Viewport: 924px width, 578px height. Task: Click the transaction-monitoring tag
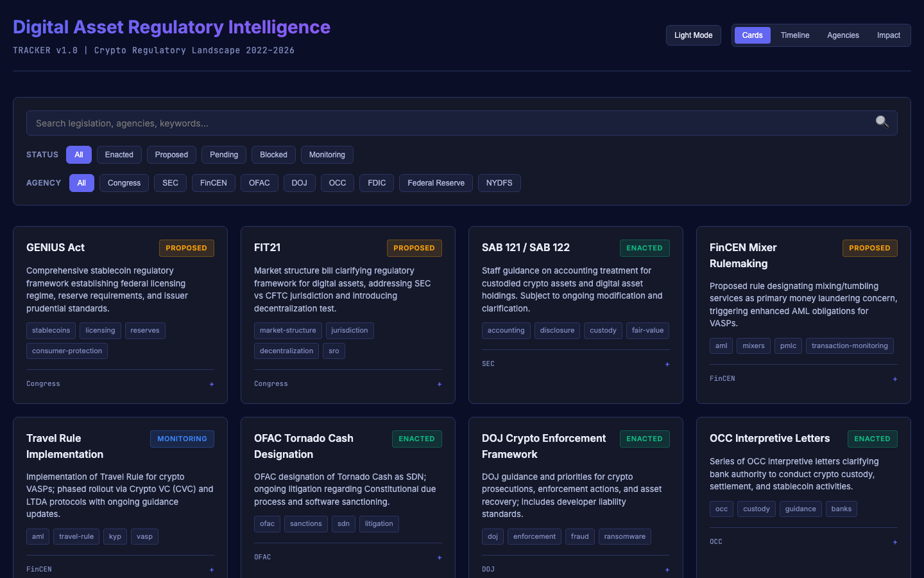coord(850,346)
